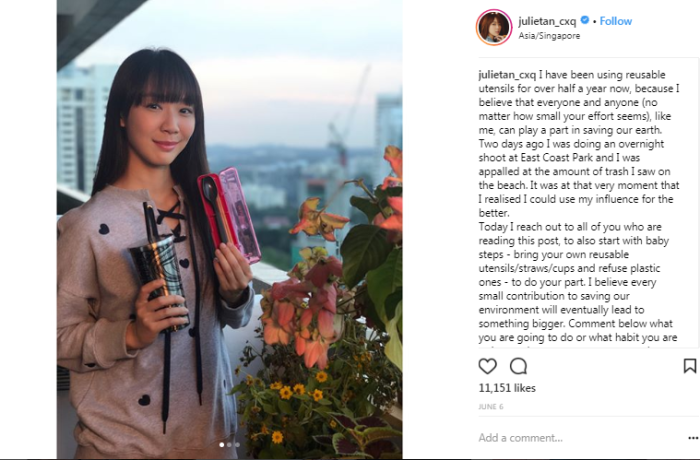The image size is (700, 460).
Task: Focus the Add a comment field
Action: tap(580, 438)
